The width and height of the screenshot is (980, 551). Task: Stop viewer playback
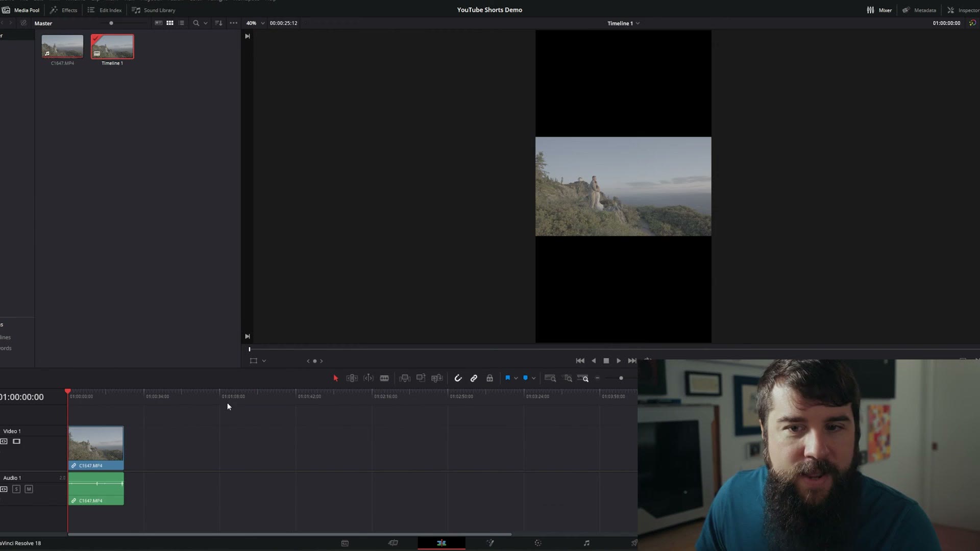[x=606, y=361]
